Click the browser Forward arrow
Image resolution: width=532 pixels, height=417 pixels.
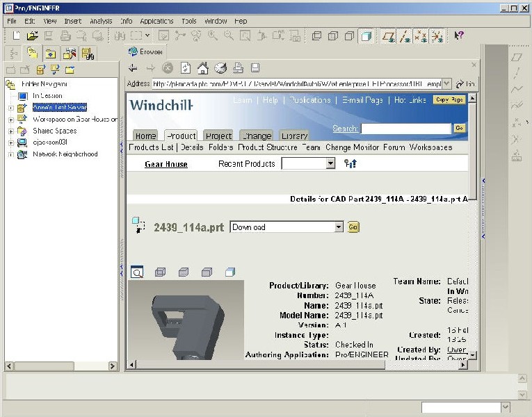click(150, 68)
